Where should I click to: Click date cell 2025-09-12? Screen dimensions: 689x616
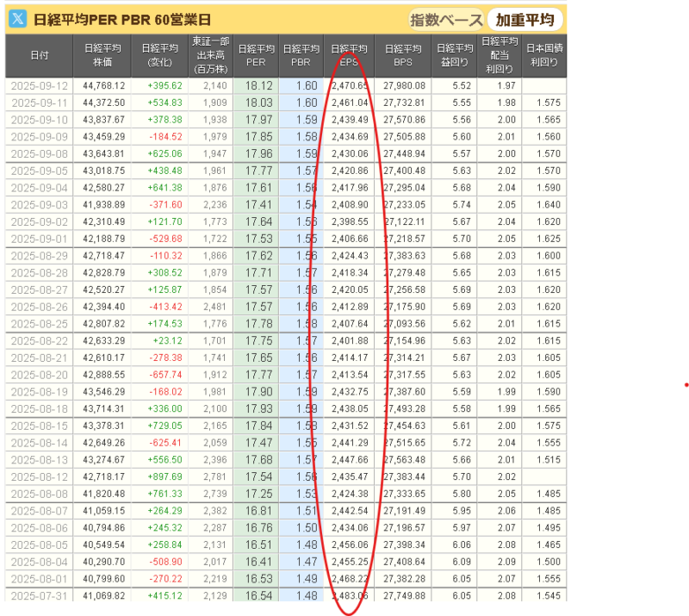pos(39,86)
